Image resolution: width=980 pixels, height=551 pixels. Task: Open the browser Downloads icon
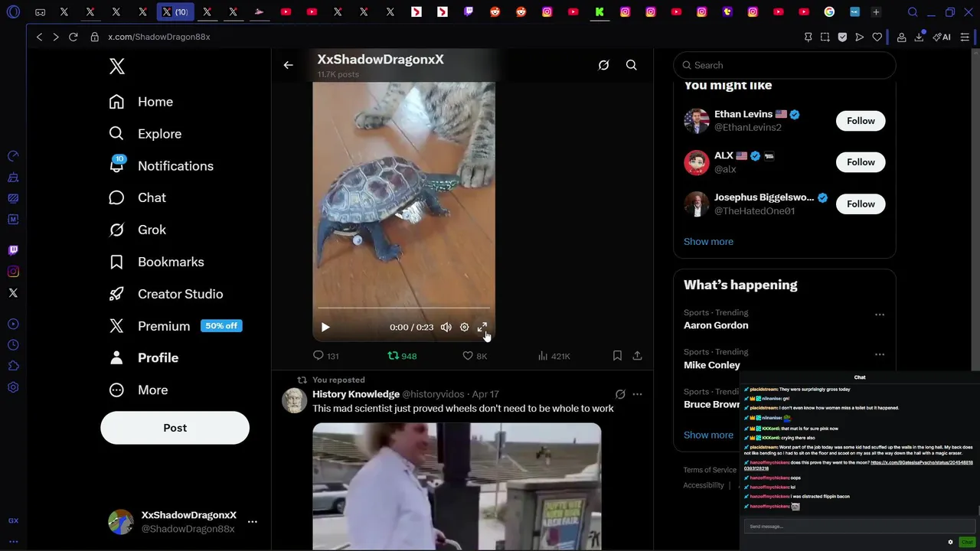(x=919, y=37)
